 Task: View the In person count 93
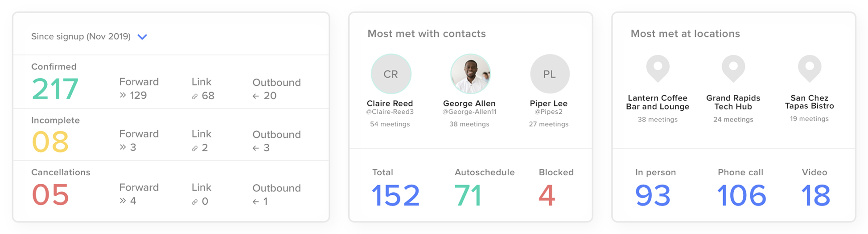653,195
